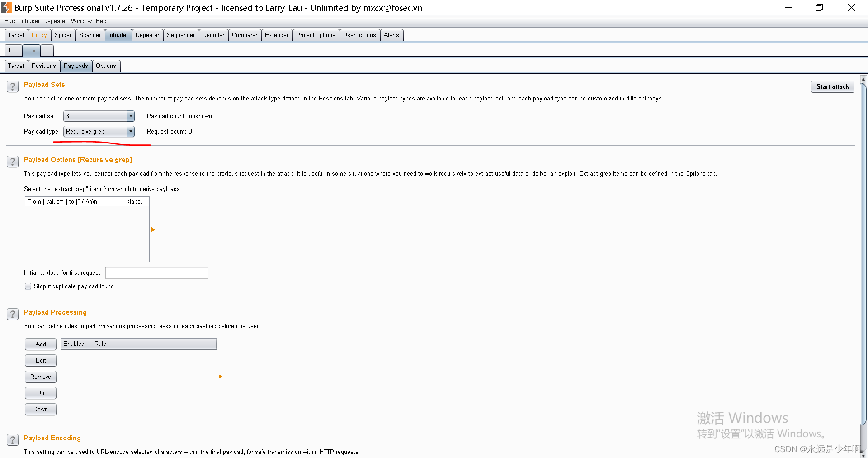The height and width of the screenshot is (458, 868).
Task: Remove the selected processing rule
Action: point(41,377)
